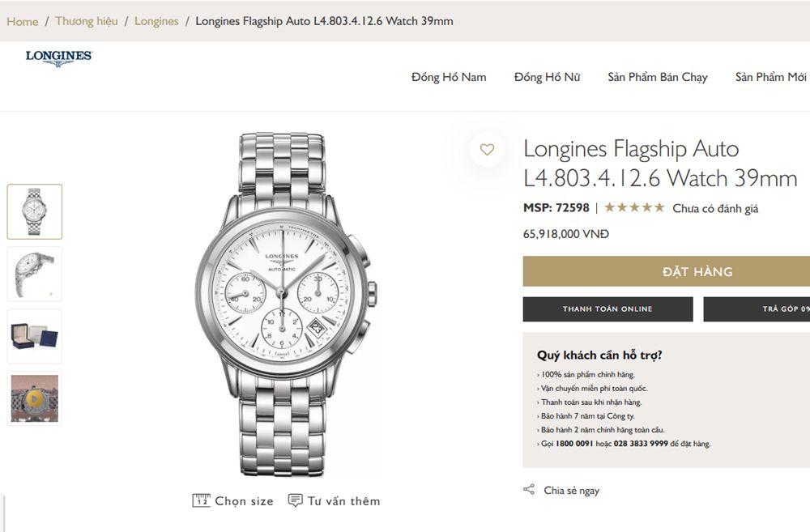The image size is (810, 532).
Task: Click the five-star rating icons
Action: pos(634,208)
